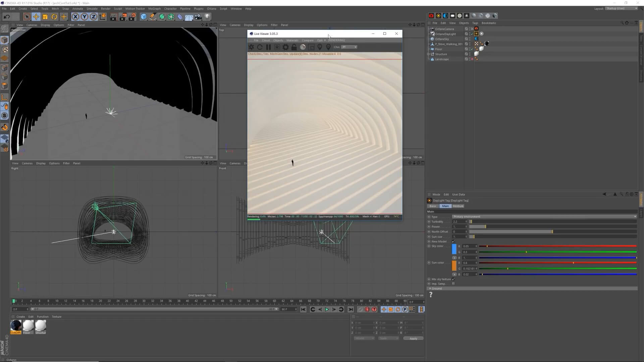The width and height of the screenshot is (644, 362).
Task: Open the MoGraph menu
Action: tap(154, 9)
